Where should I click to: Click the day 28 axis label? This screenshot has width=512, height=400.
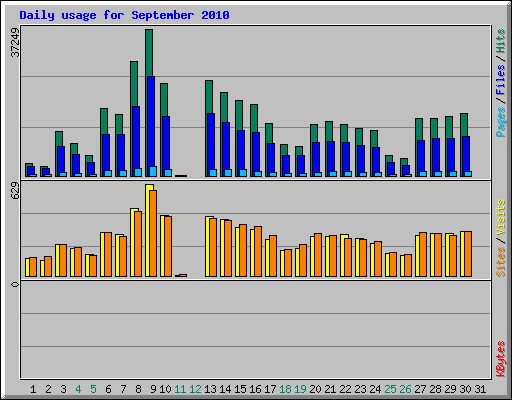point(435,389)
